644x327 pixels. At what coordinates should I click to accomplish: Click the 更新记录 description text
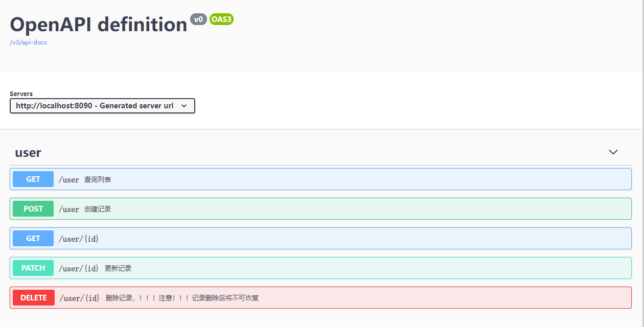click(x=118, y=269)
